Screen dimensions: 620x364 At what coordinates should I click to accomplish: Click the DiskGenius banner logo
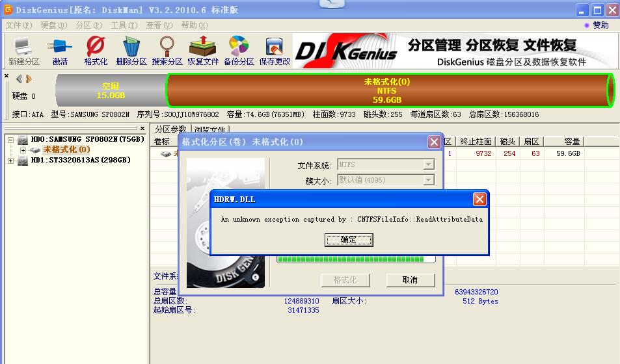(x=346, y=51)
